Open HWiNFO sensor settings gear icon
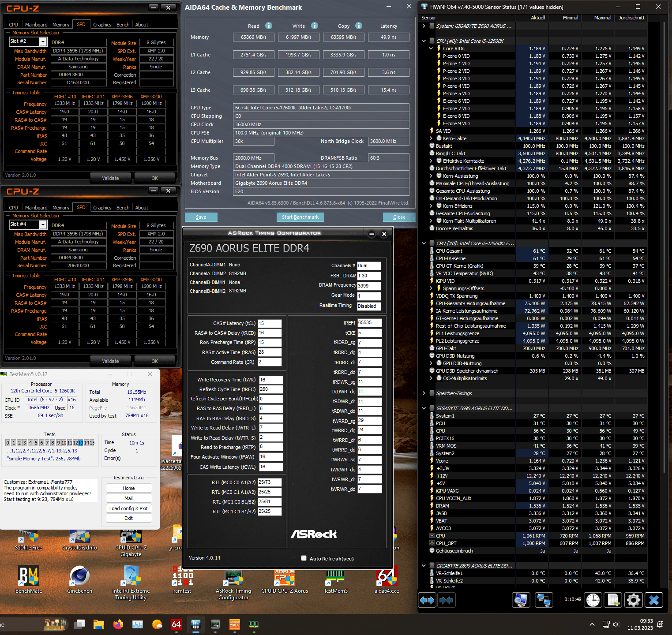Screen dimensions: 672x635 (x=634, y=600)
